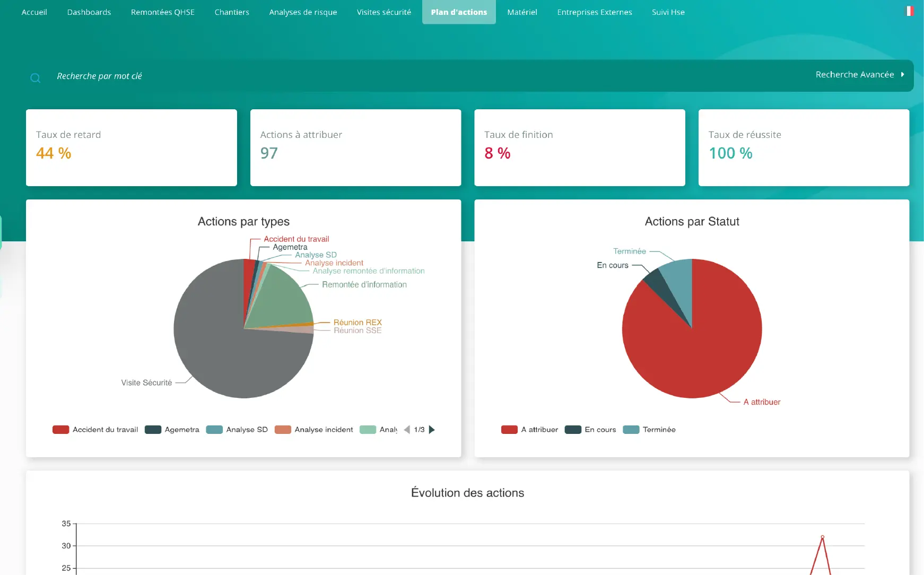
Task: Go to next legend page arrow
Action: (x=432, y=430)
